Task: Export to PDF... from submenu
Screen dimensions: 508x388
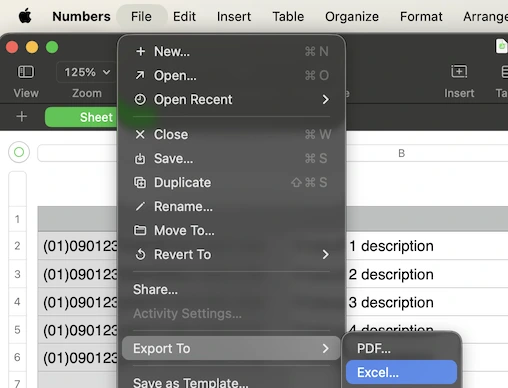Action: (x=401, y=348)
